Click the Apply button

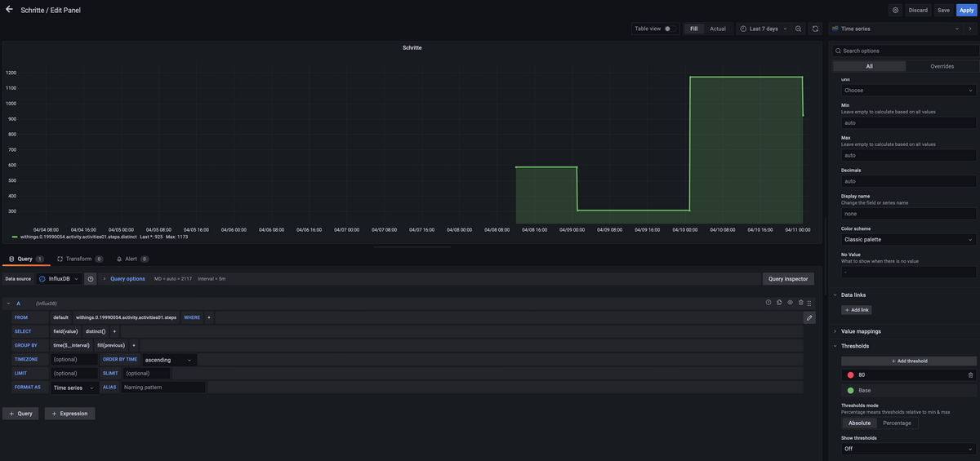(966, 10)
